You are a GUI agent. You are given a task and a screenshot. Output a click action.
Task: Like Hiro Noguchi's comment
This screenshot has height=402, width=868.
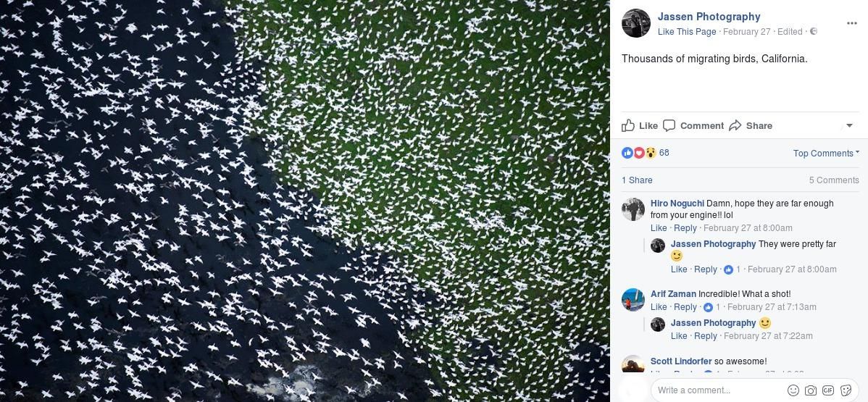(x=659, y=228)
